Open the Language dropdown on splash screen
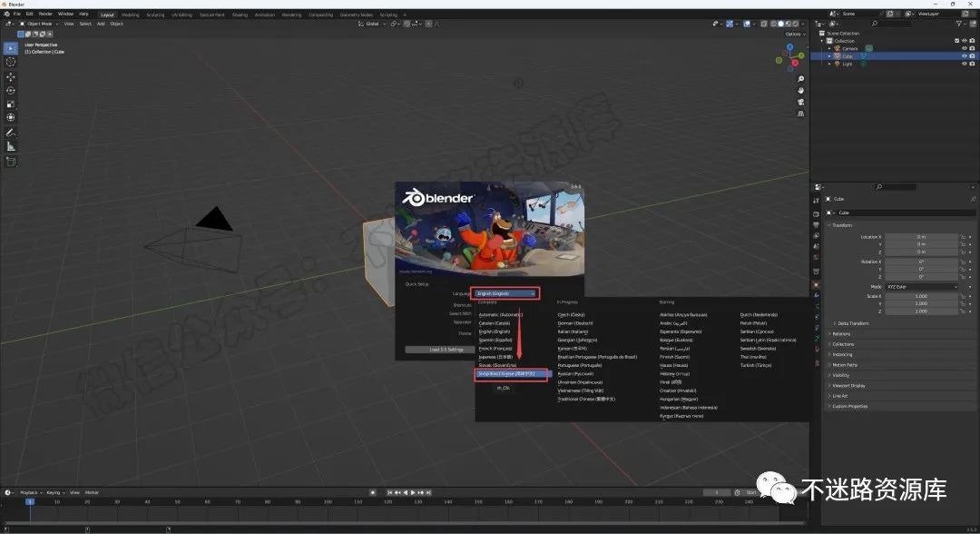Viewport: 980px width, 534px height. [505, 293]
